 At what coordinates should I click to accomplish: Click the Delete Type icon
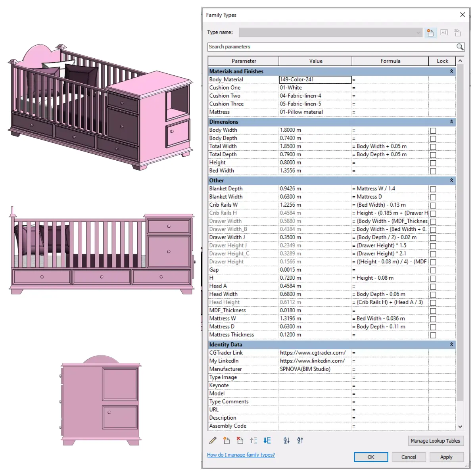click(x=457, y=33)
